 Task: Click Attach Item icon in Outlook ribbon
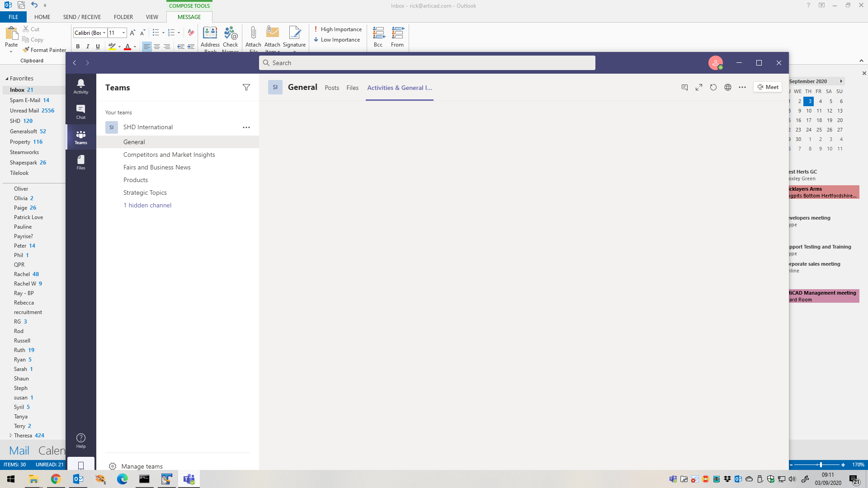[272, 38]
